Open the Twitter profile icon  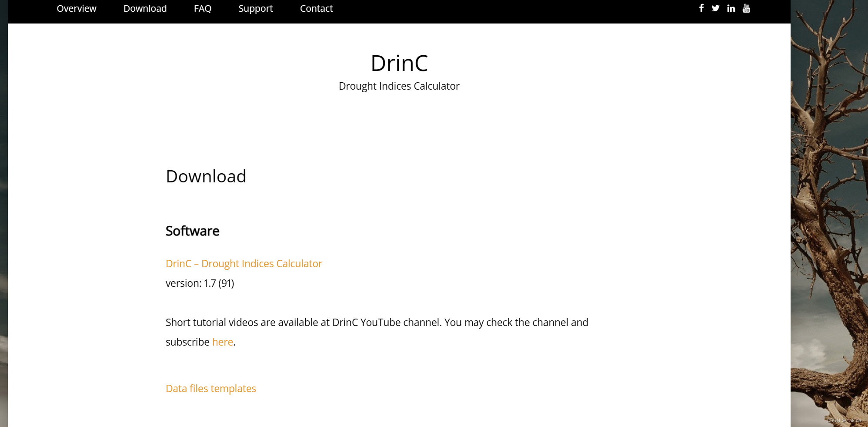coord(715,8)
